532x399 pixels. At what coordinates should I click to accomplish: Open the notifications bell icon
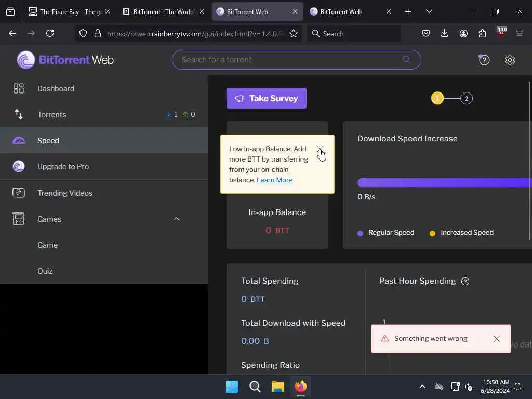(518, 387)
